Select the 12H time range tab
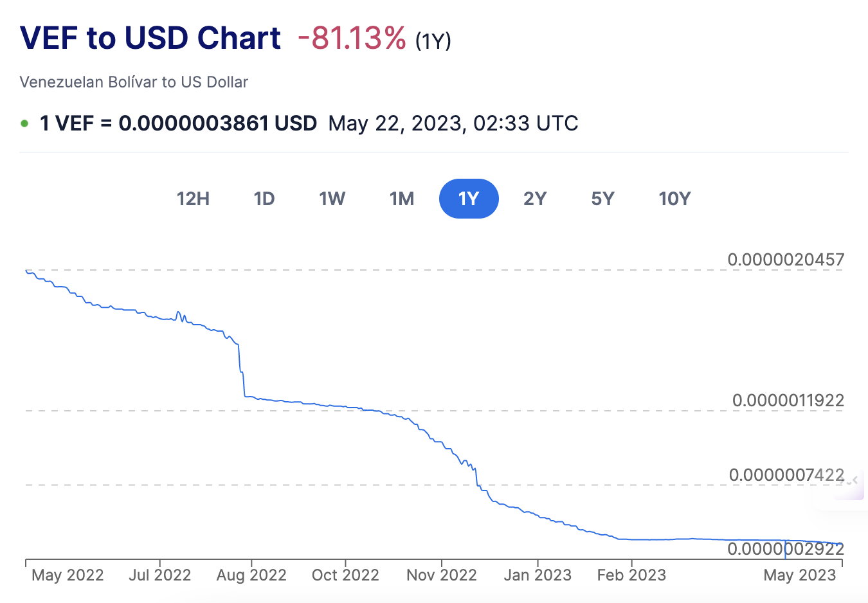 click(x=193, y=199)
